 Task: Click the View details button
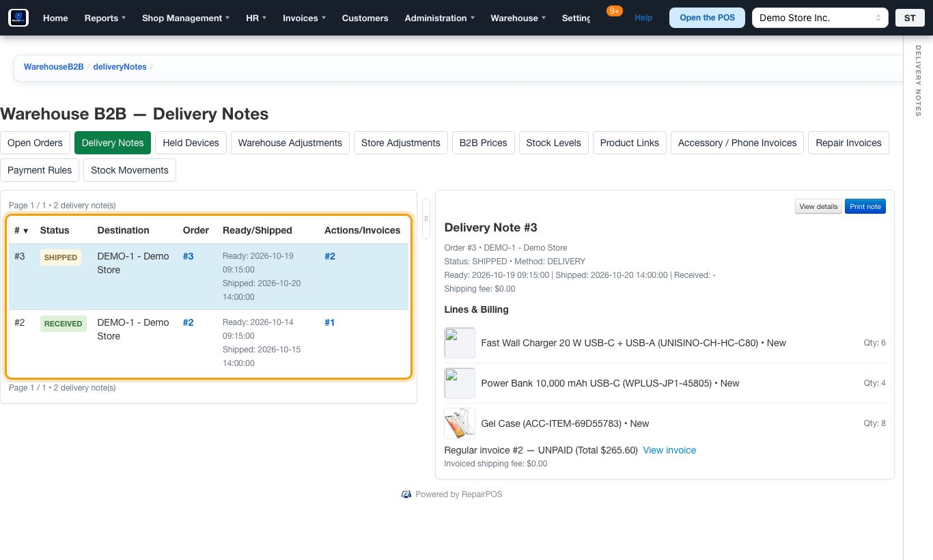818,206
